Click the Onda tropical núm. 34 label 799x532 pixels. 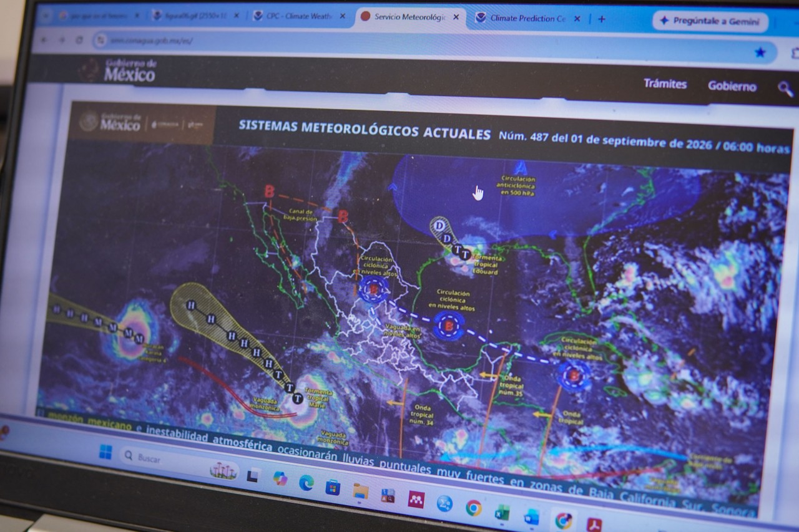[422, 415]
